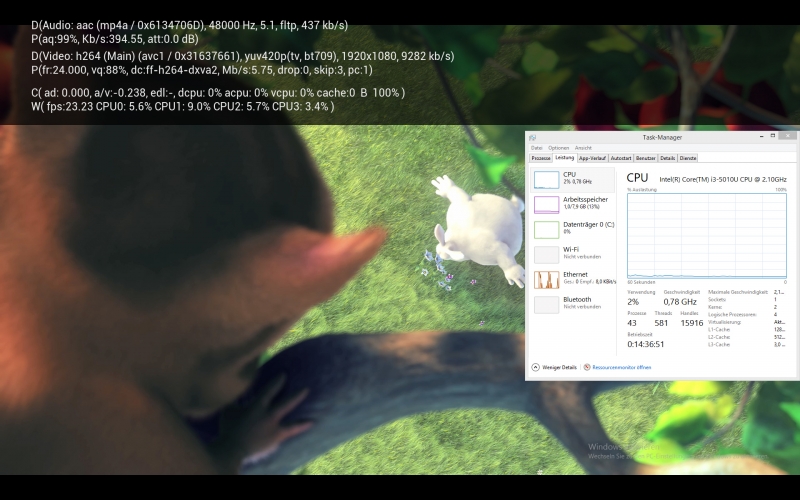The image size is (800, 500).
Task: Select the Arbeitsspeicher memory thumbnail
Action: click(x=546, y=205)
